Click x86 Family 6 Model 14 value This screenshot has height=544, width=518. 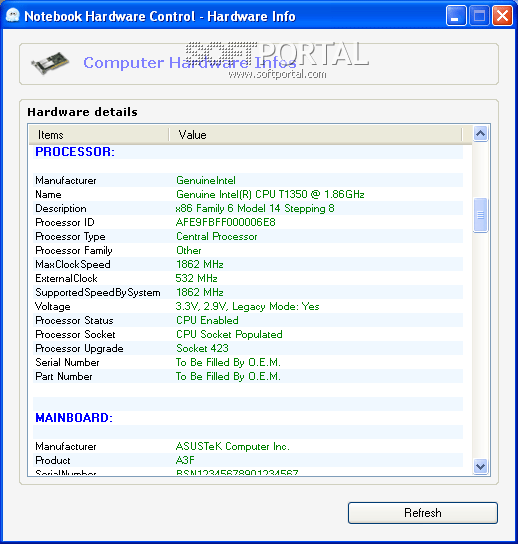tap(255, 209)
